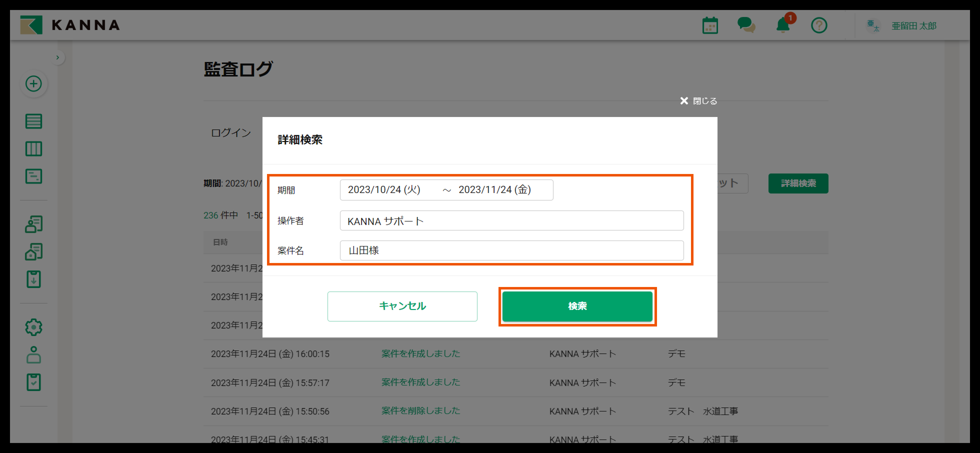
Task: Open the settings gear sidebar icon
Action: 33,327
